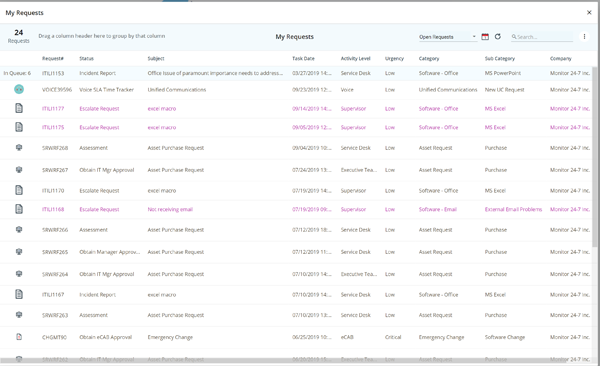Click the Escalate Request status of ITIL11177
This screenshot has height=366, width=600.
[x=99, y=109]
